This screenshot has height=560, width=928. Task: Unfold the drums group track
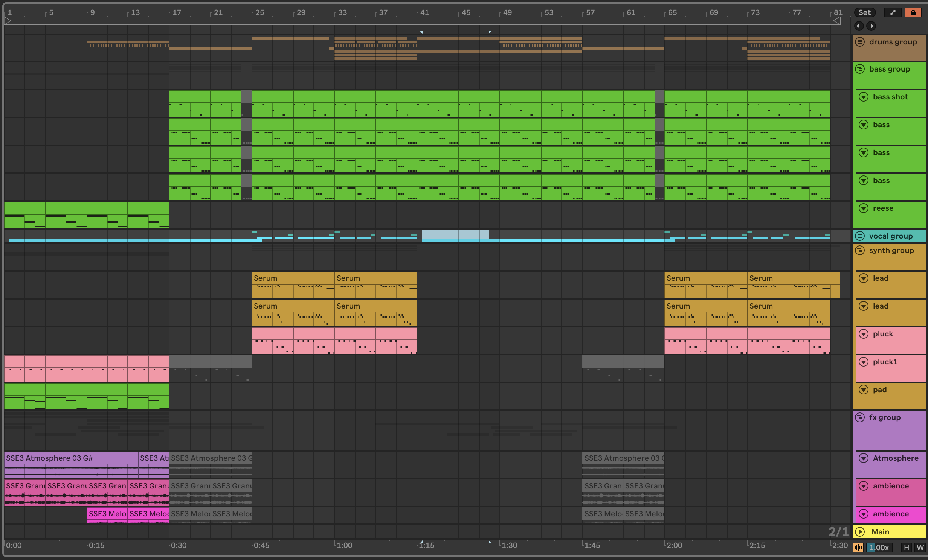[x=860, y=42]
